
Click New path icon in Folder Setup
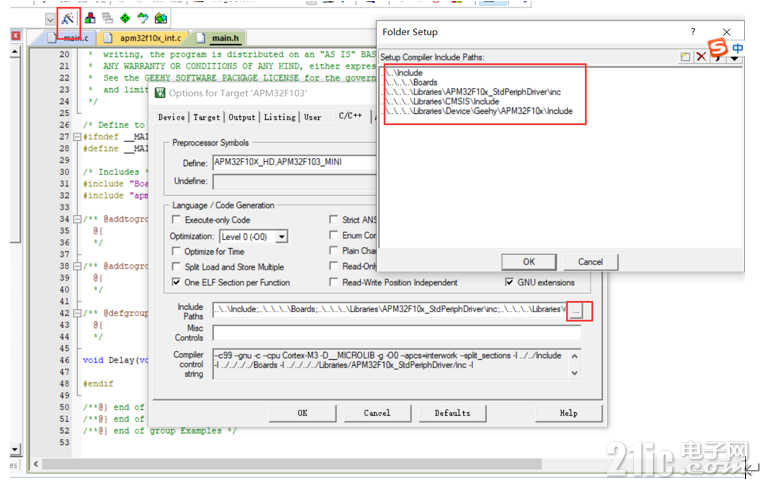(x=685, y=57)
